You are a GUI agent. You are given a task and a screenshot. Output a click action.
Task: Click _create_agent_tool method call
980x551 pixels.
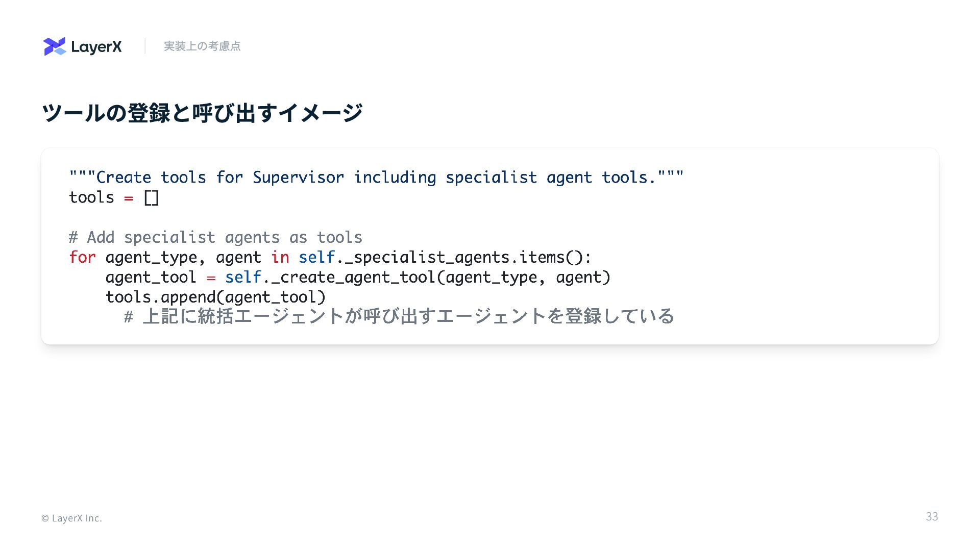pos(353,278)
